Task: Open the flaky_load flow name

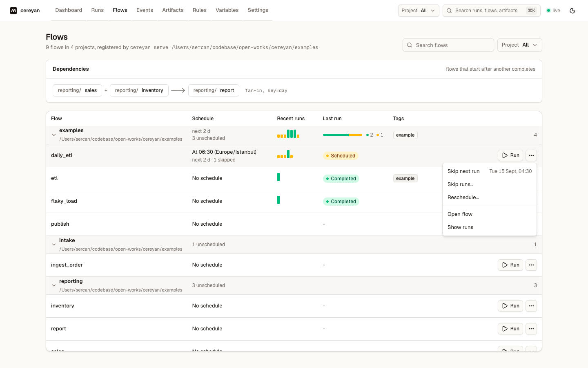Action: pyautogui.click(x=64, y=201)
